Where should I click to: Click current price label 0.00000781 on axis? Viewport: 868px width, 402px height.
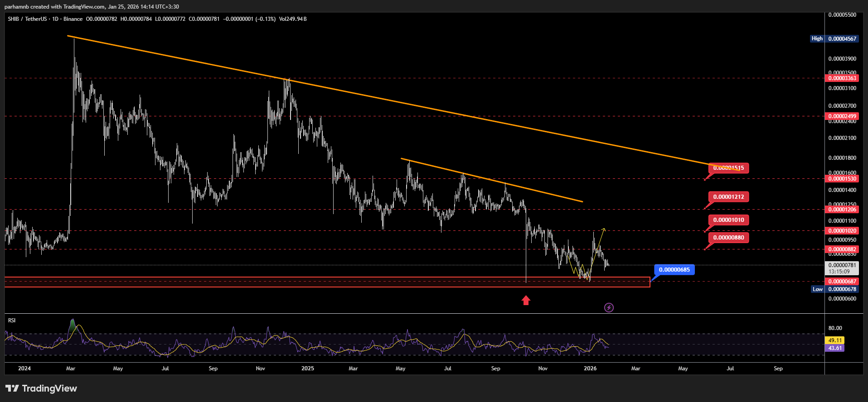pos(842,265)
